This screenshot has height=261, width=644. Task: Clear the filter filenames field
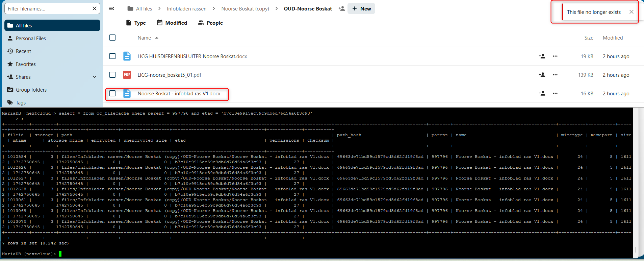pyautogui.click(x=95, y=8)
